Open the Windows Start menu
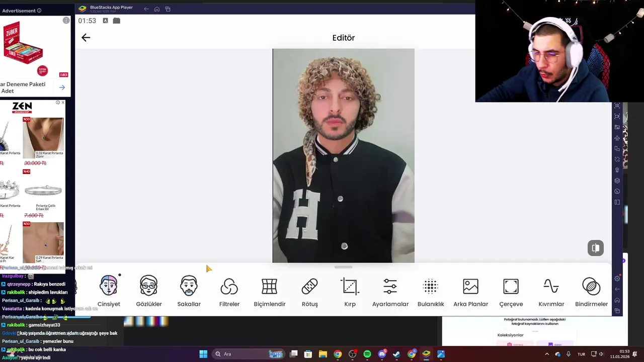 (203, 354)
